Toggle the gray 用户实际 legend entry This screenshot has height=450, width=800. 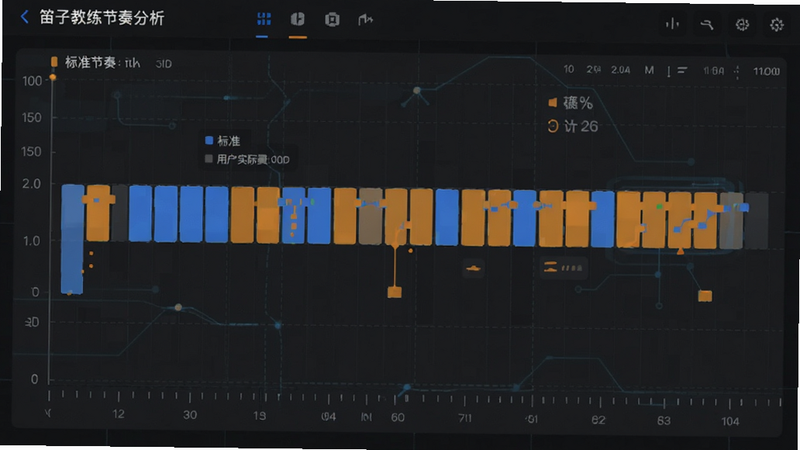[247, 160]
